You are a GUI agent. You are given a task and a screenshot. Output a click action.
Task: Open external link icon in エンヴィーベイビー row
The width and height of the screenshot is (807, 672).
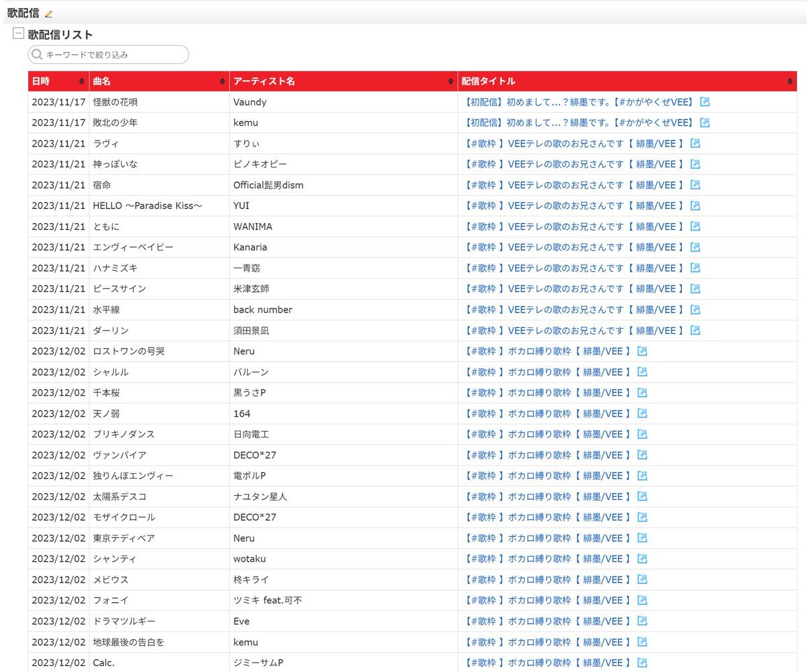pos(695,247)
